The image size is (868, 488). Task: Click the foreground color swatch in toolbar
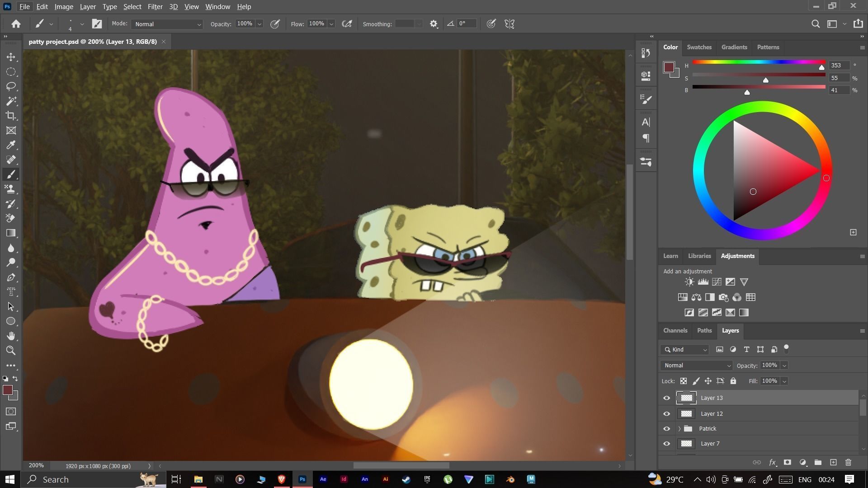tap(7, 390)
